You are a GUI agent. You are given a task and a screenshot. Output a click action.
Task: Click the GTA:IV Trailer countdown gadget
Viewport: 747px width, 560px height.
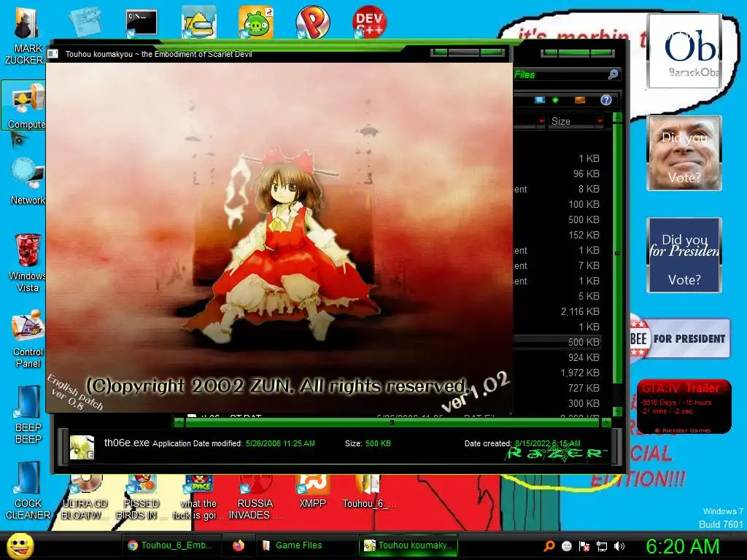click(684, 406)
